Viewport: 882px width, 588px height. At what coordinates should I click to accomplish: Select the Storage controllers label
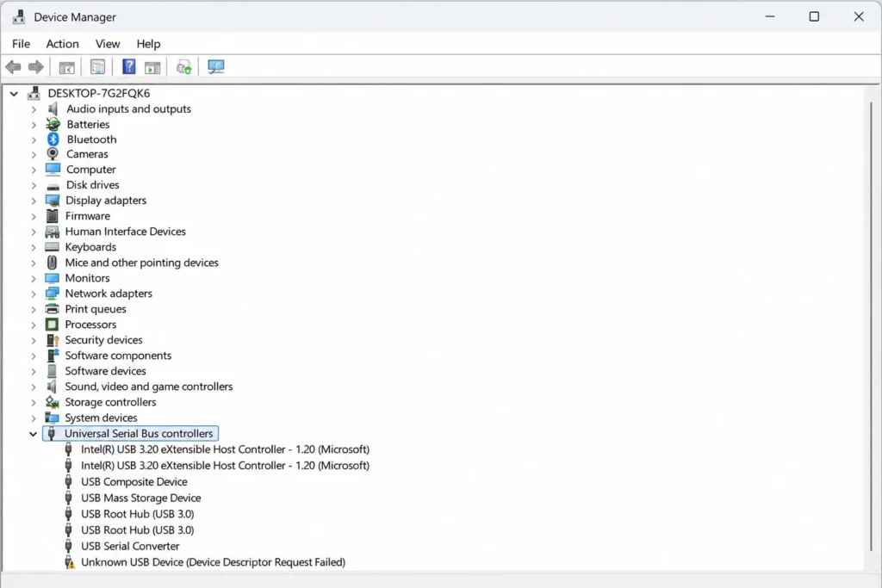(x=110, y=402)
